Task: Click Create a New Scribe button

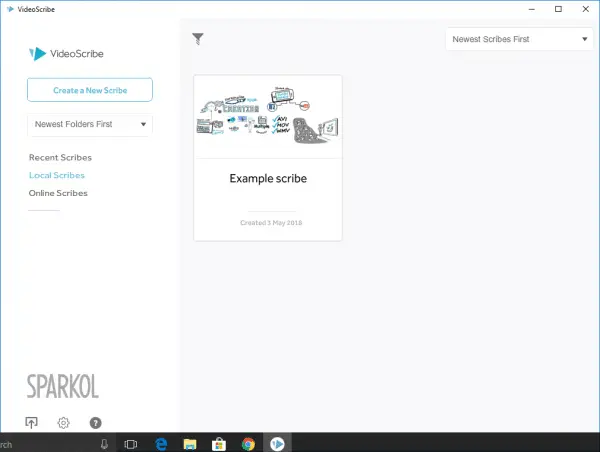Action: click(90, 90)
